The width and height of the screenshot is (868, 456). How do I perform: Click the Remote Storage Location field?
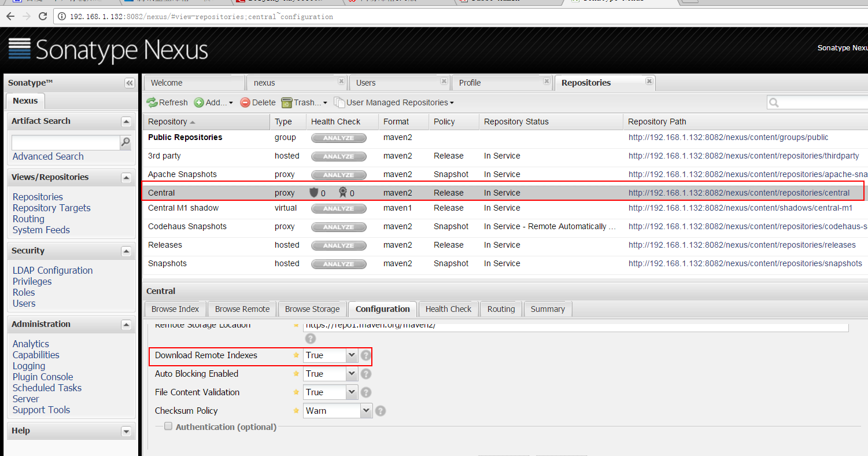(576, 326)
